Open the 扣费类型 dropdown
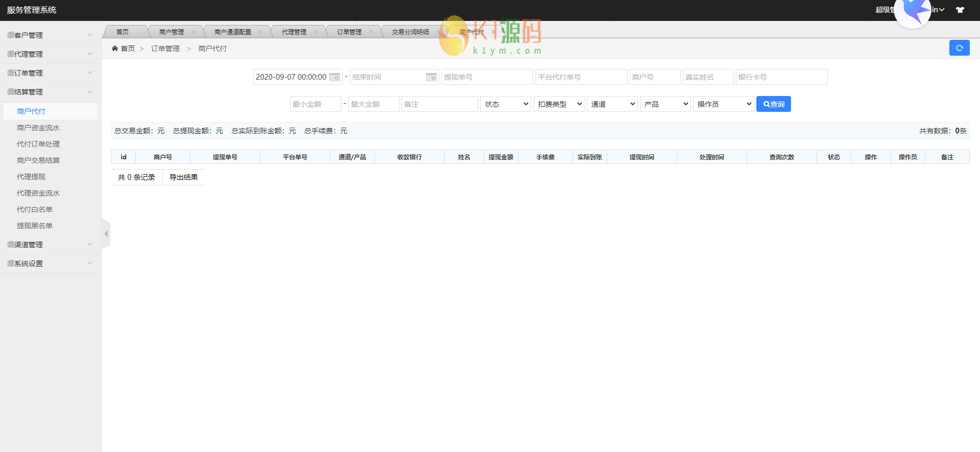The width and height of the screenshot is (980, 452). click(x=559, y=104)
